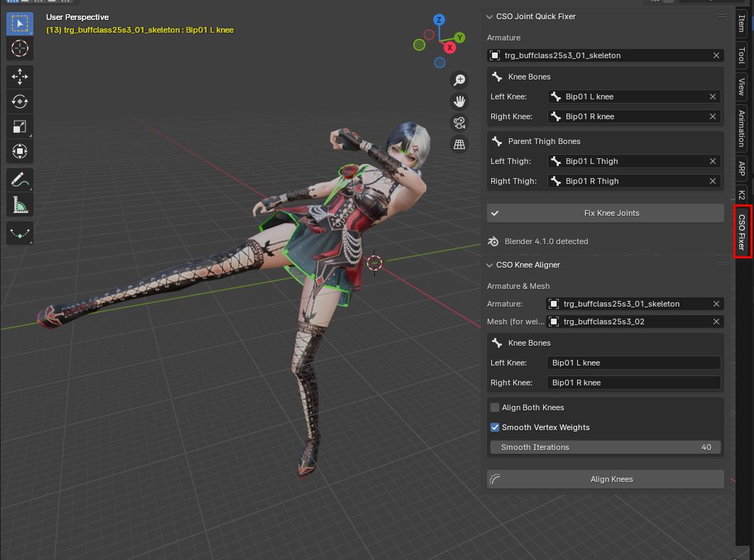Toggle camera view icon
Viewport: 754px width, 560px height.
coord(459,123)
